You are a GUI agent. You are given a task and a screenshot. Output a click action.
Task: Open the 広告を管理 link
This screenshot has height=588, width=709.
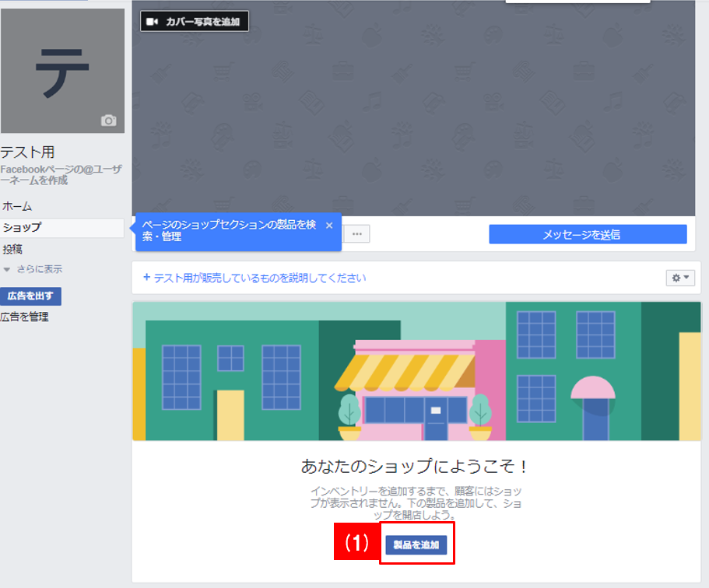24,317
